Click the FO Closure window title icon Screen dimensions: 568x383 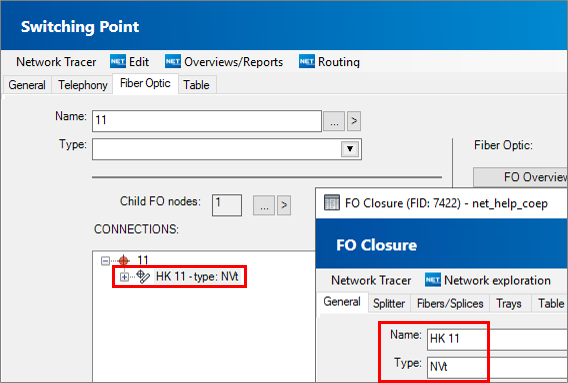point(332,203)
